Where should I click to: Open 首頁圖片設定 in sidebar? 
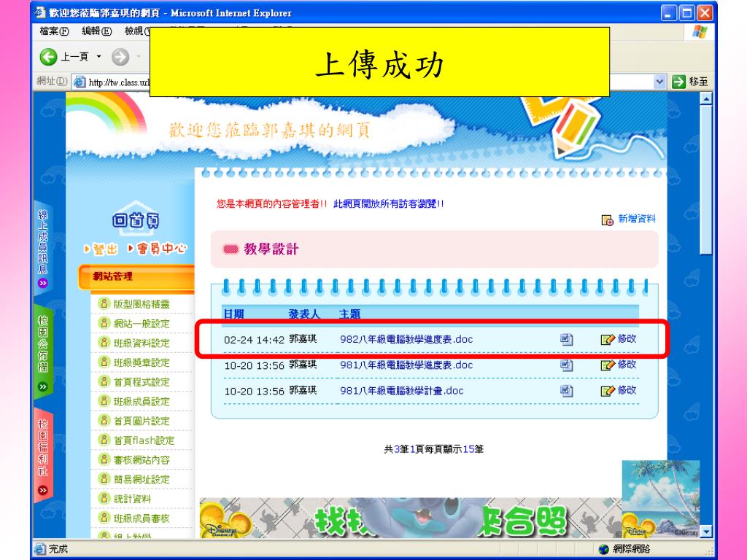tap(142, 421)
